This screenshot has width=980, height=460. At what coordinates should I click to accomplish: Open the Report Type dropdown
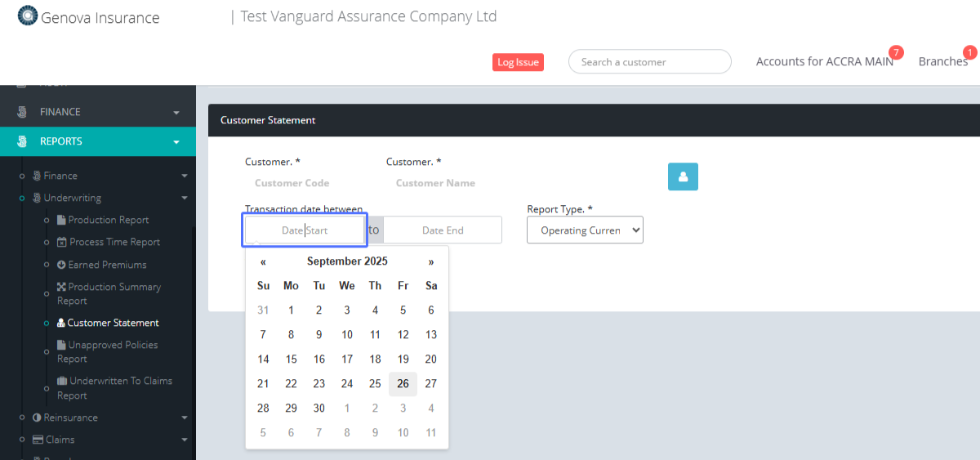click(585, 230)
